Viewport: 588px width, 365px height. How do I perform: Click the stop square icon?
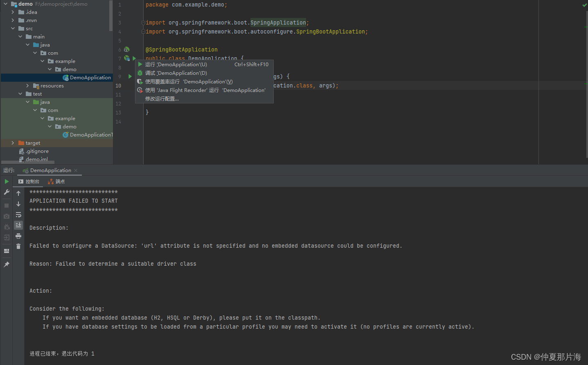pyautogui.click(x=7, y=206)
